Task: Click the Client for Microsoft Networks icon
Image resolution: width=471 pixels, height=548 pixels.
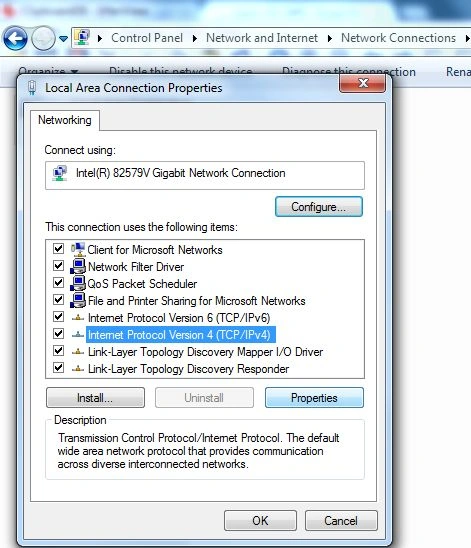Action: [78, 249]
